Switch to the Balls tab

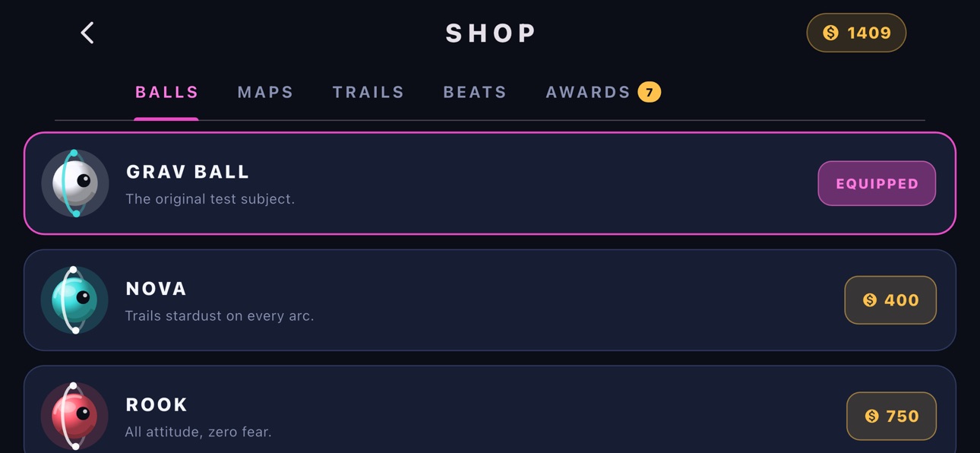167,92
